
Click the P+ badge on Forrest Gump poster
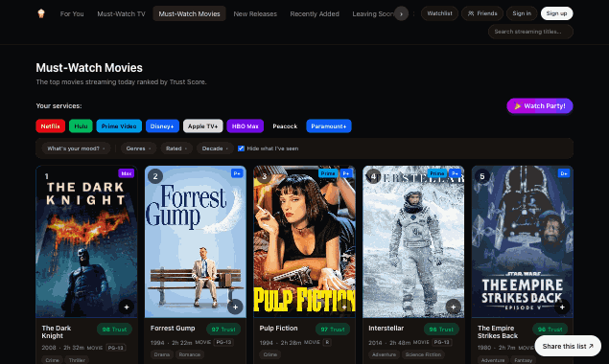pos(237,173)
